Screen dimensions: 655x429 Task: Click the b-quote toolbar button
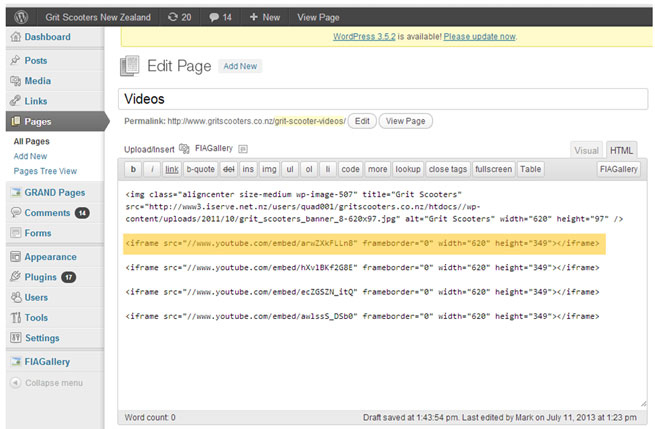point(201,169)
